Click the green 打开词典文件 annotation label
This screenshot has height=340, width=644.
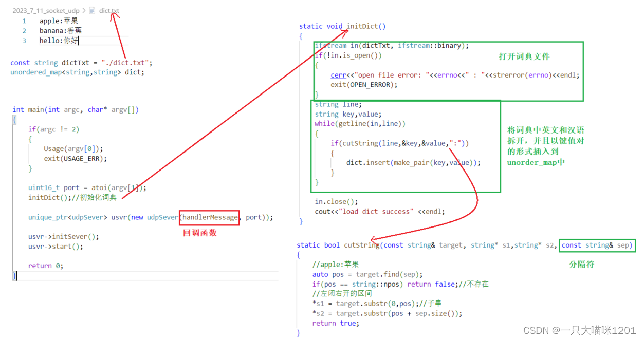pos(524,56)
